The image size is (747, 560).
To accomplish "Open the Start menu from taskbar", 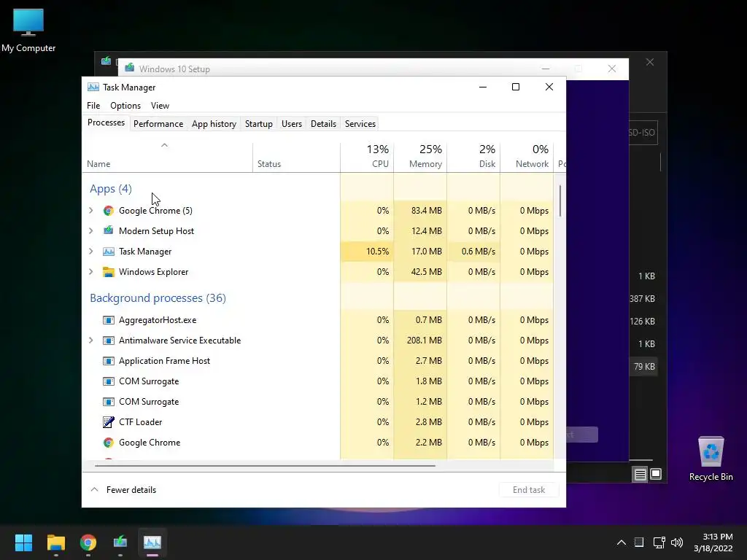I will [x=23, y=542].
